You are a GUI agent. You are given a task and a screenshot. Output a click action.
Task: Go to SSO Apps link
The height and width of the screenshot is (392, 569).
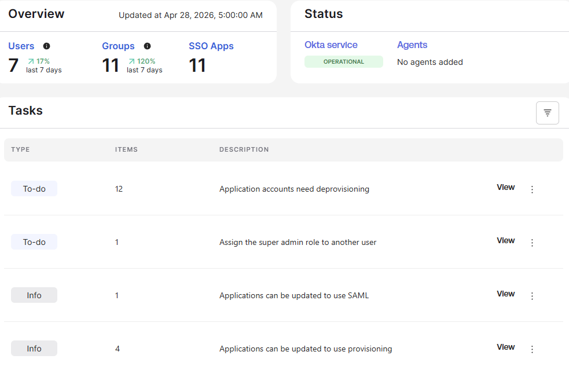pos(211,46)
